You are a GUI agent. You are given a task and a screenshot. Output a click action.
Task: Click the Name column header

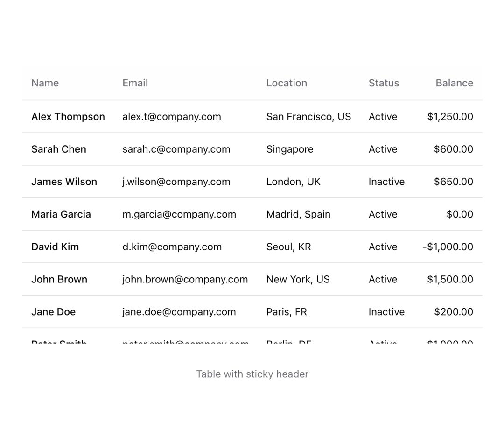point(45,83)
